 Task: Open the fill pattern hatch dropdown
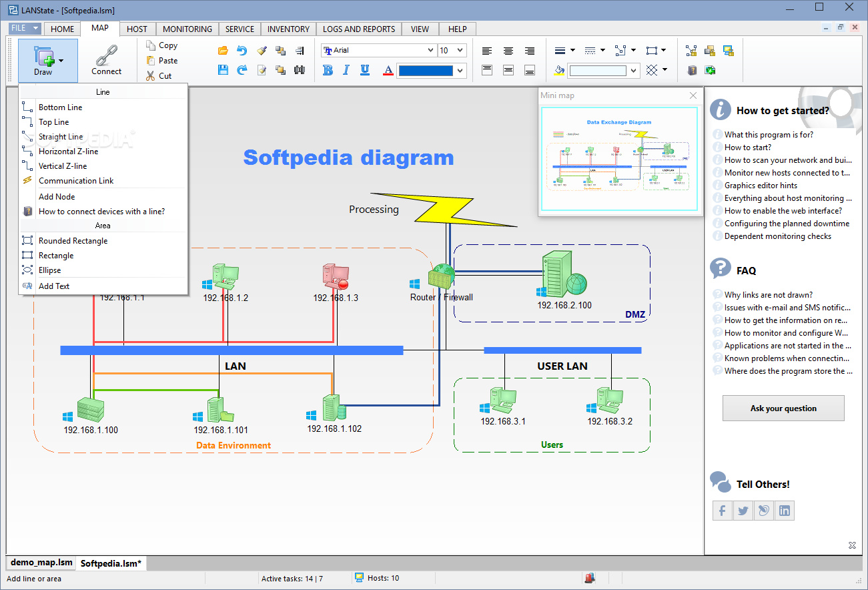(665, 69)
